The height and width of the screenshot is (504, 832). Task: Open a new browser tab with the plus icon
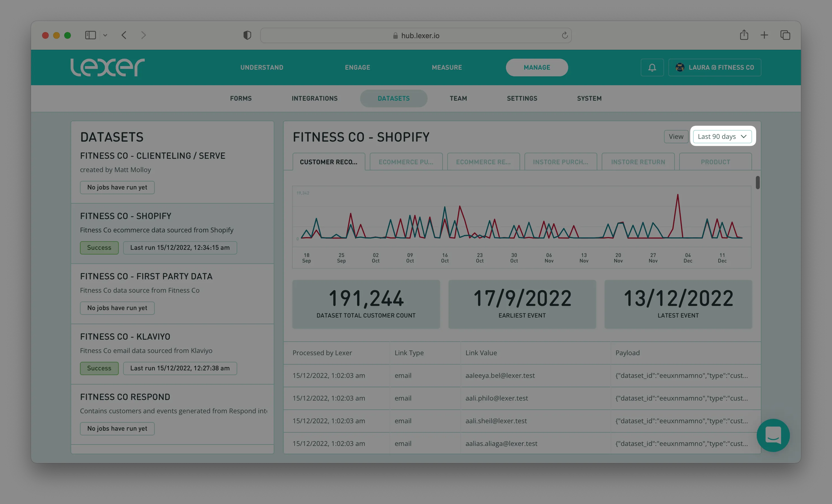coord(764,35)
